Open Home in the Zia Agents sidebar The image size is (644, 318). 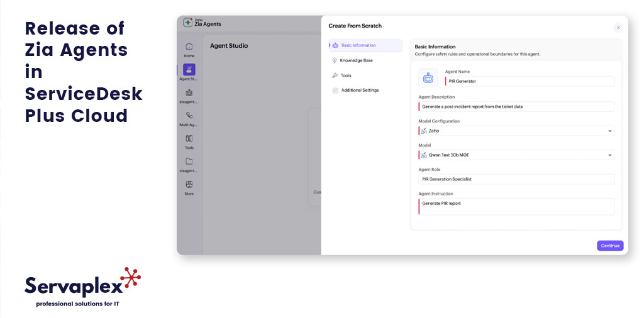click(189, 50)
